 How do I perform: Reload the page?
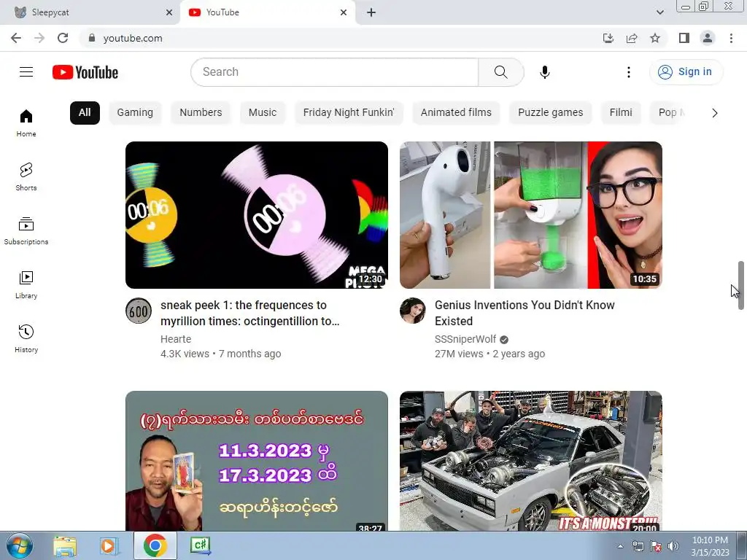point(63,38)
